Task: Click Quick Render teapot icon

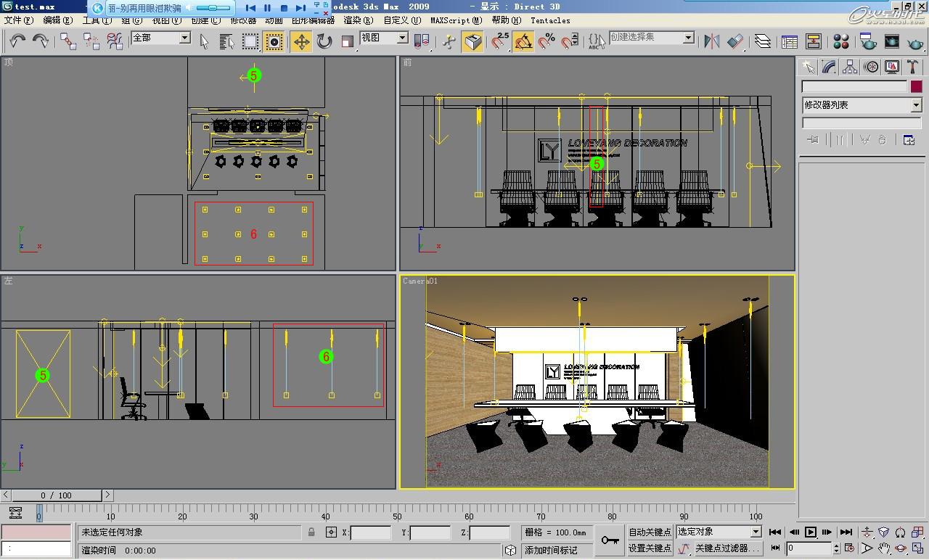Action: pos(915,41)
